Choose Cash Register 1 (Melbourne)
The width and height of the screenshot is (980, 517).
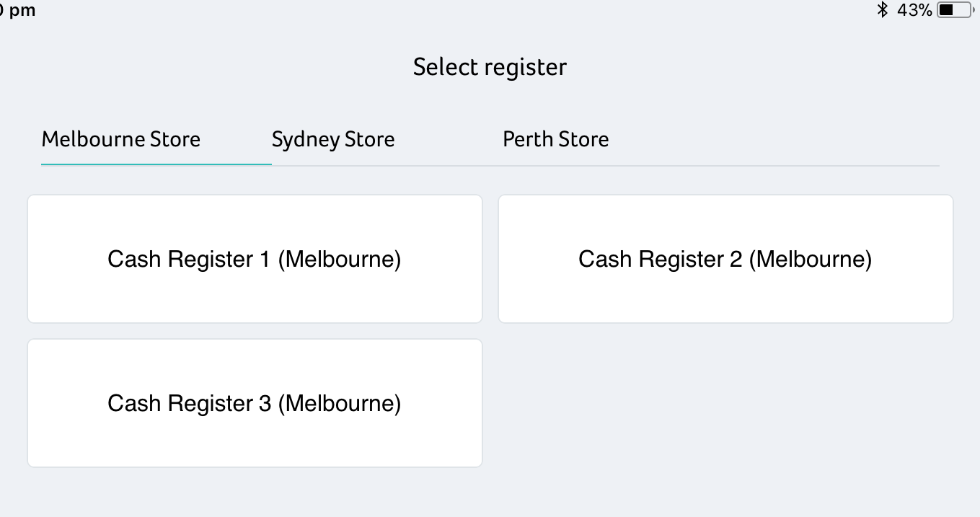[x=255, y=259]
